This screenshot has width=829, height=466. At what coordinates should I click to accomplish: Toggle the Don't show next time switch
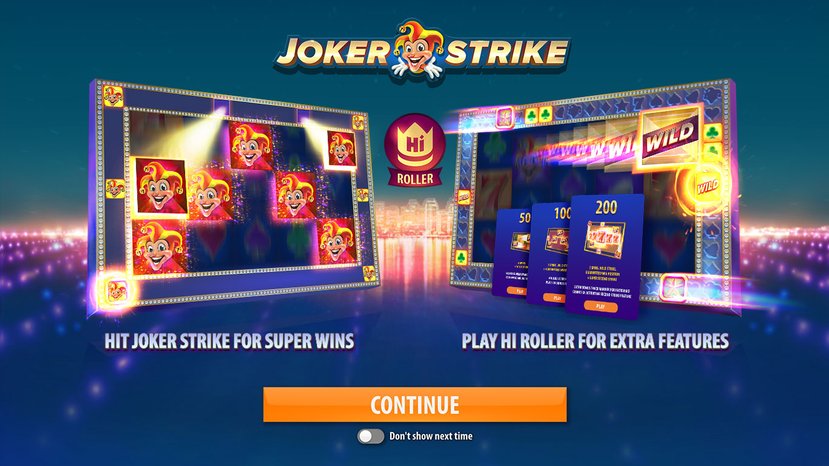tap(371, 436)
